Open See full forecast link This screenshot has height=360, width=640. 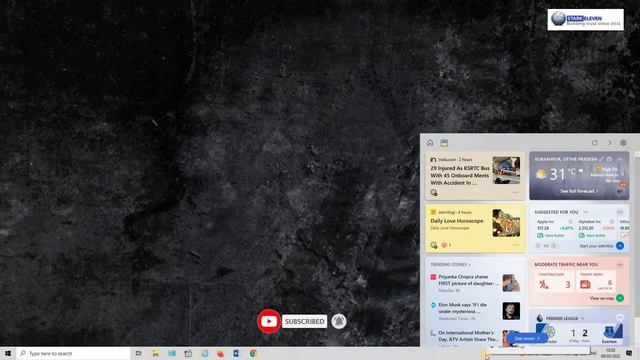(x=579, y=191)
